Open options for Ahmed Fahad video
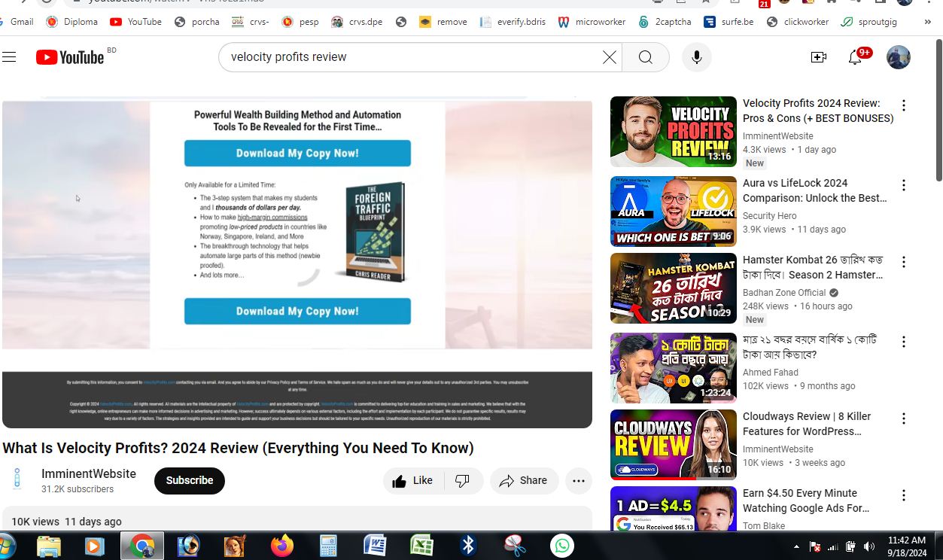 tap(904, 342)
